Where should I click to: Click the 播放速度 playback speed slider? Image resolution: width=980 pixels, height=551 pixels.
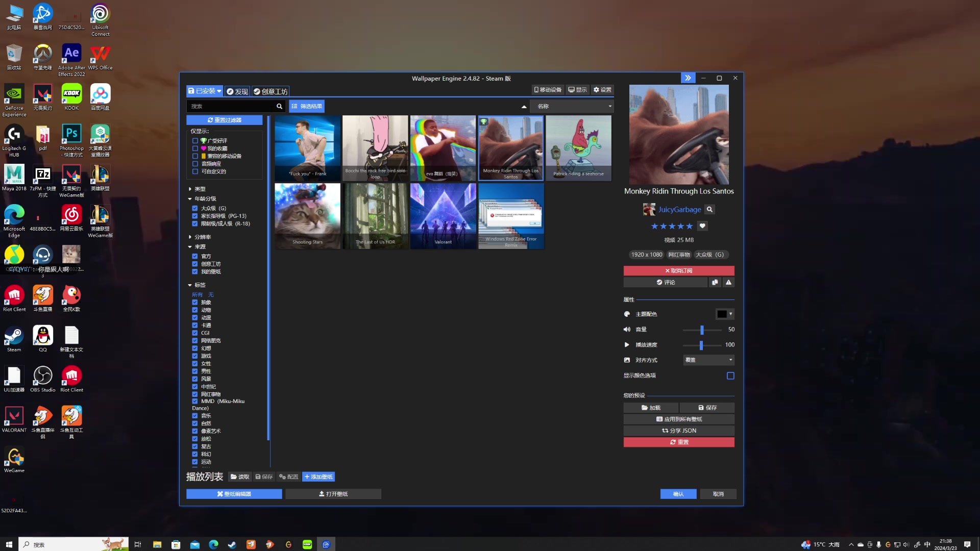tap(702, 345)
